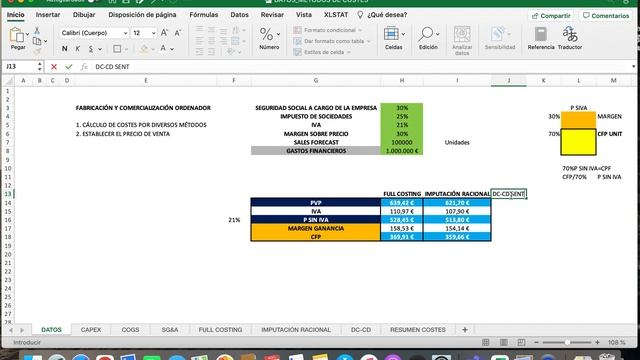
Task: Switch to the RESUMEN COSTES sheet
Action: coord(418,329)
